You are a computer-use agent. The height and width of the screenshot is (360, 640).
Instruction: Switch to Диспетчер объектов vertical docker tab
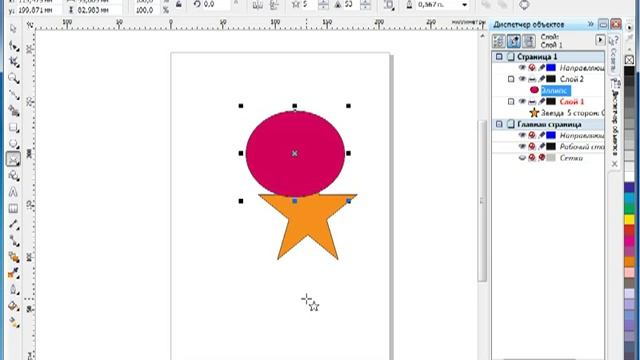[615, 122]
